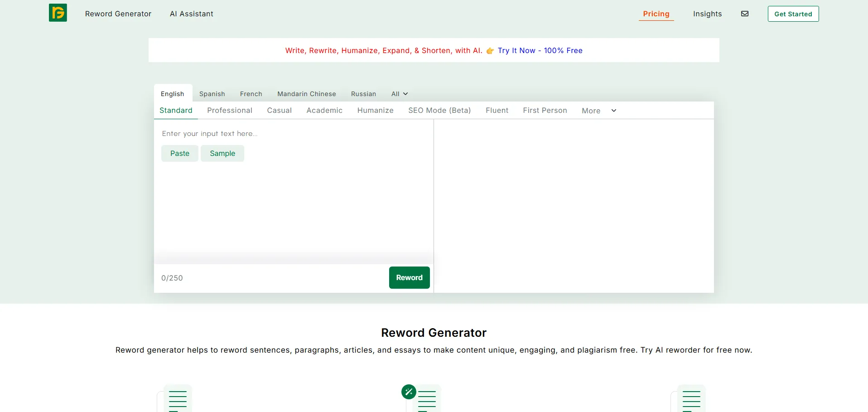Select the Humanize mode tab
The image size is (868, 412).
375,111
